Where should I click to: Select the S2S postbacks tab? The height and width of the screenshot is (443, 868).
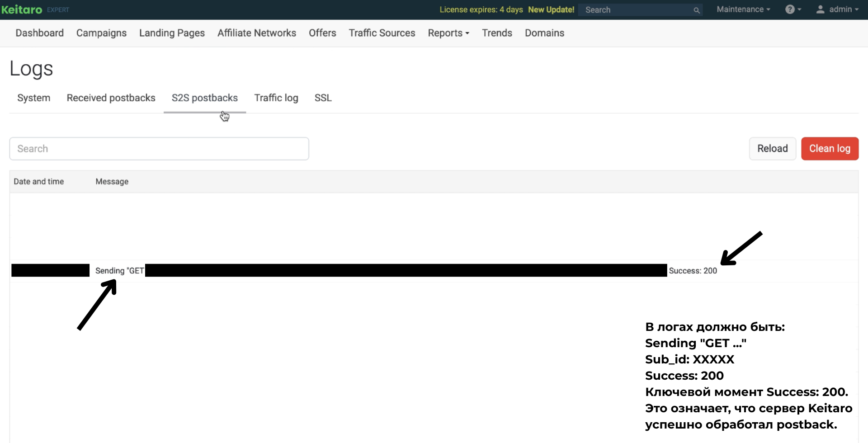point(204,98)
